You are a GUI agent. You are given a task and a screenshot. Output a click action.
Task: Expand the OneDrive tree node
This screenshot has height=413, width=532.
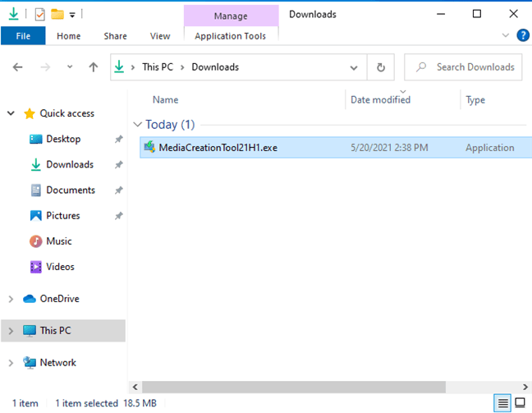pos(11,299)
